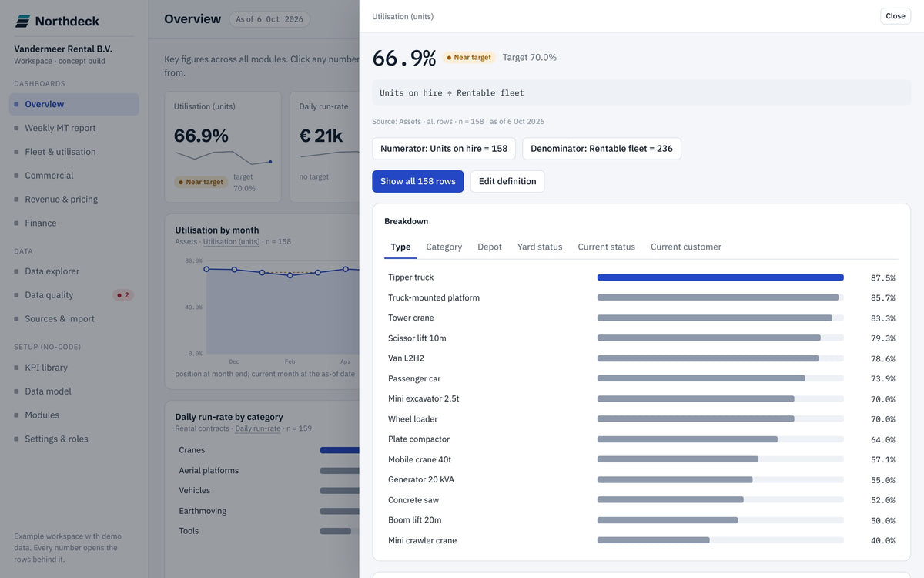The height and width of the screenshot is (578, 924).
Task: Click the Tower crane row label
Action: [x=411, y=318]
